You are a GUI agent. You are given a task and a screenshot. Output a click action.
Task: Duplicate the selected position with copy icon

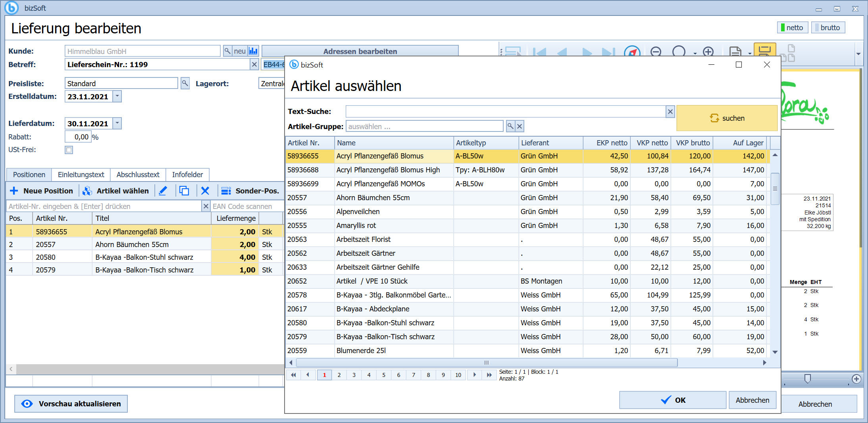[x=184, y=191]
